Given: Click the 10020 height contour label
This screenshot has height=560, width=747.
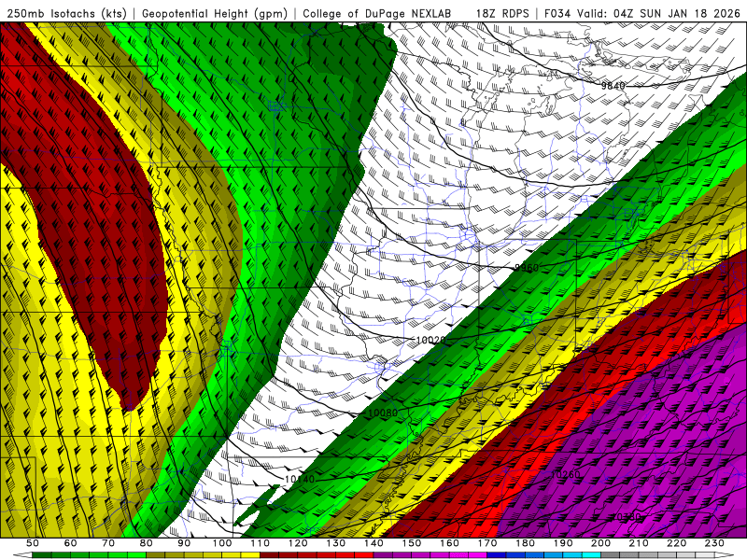Looking at the screenshot, I should (431, 340).
